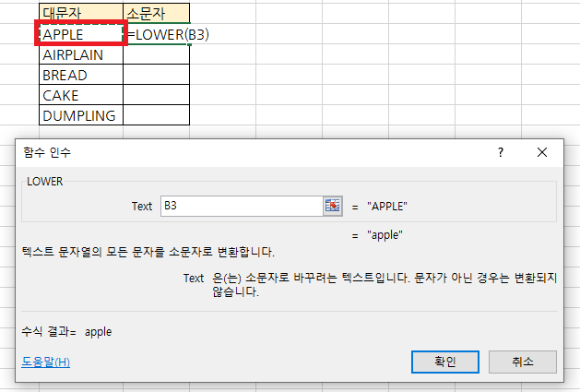Image resolution: width=580 pixels, height=392 pixels.
Task: Click the 취소 button
Action: (522, 362)
